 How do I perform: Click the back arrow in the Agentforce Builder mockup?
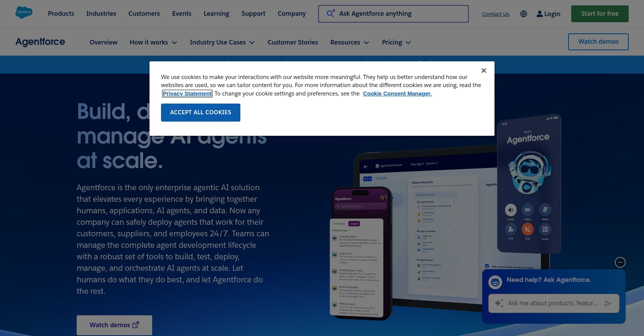tap(365, 166)
